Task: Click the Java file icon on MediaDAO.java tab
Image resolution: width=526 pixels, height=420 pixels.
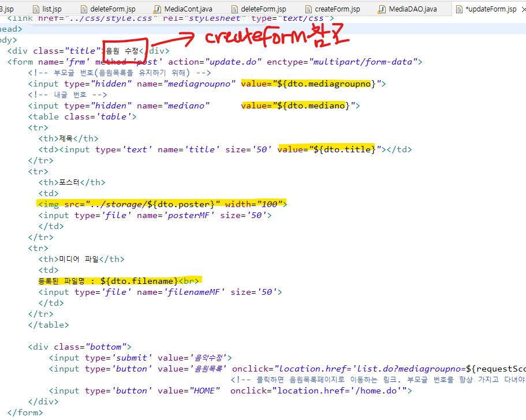Action: point(382,9)
